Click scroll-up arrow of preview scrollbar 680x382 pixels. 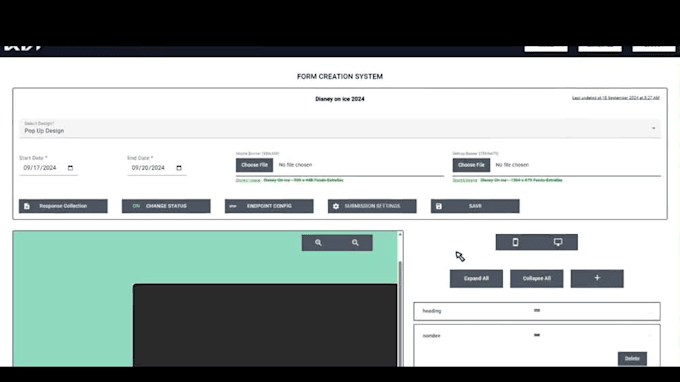tap(400, 235)
